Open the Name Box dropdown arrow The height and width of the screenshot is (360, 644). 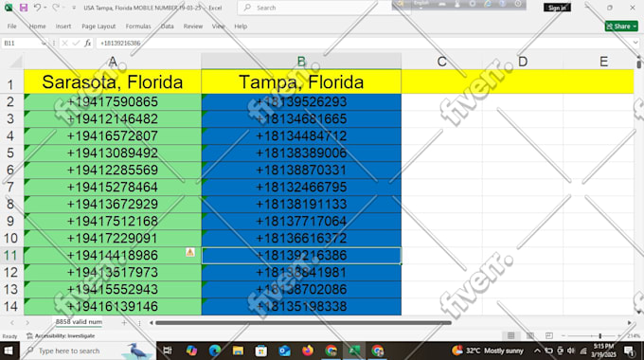44,44
